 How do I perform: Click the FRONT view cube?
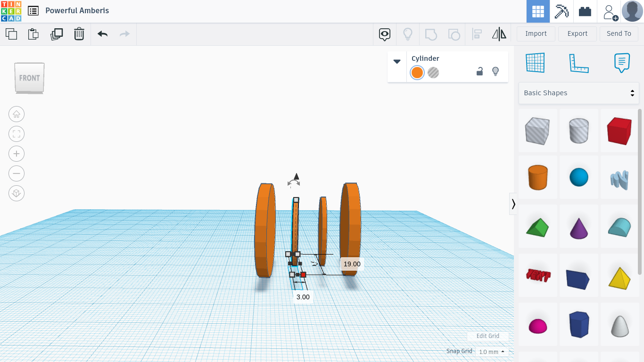pyautogui.click(x=29, y=78)
